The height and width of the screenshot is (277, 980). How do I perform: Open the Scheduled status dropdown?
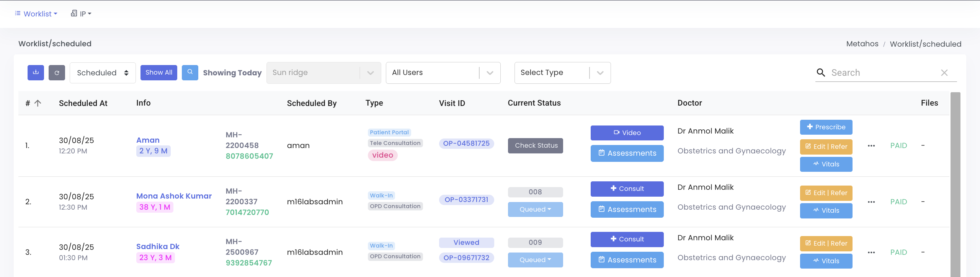[x=103, y=73]
